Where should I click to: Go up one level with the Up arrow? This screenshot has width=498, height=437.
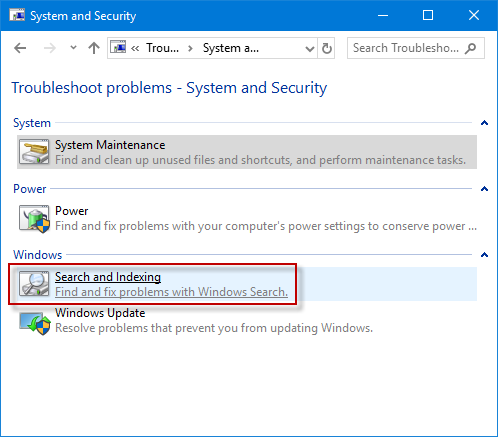click(x=94, y=48)
